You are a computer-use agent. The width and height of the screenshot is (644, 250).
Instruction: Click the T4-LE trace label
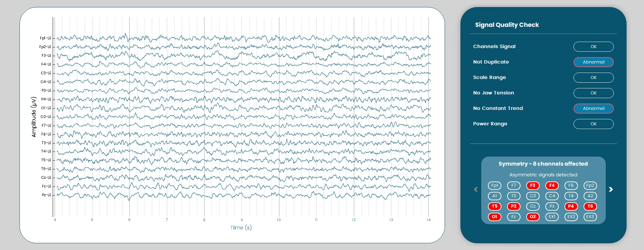pyautogui.click(x=46, y=152)
